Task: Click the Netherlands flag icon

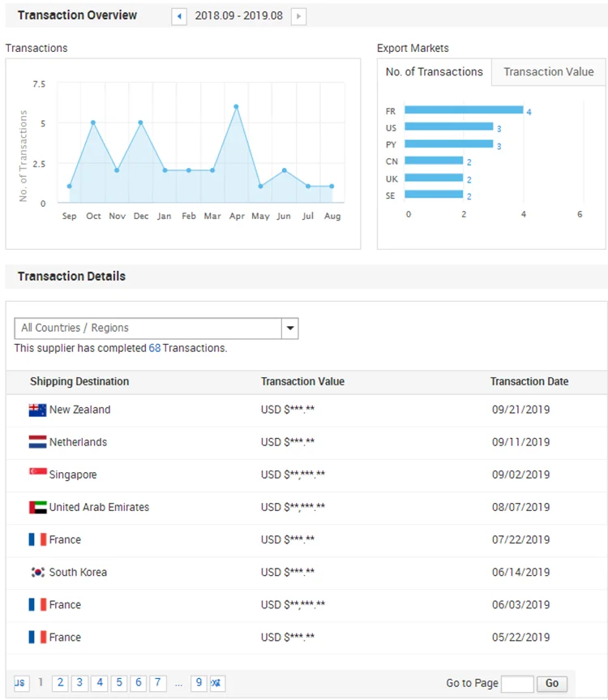Action: (x=37, y=443)
